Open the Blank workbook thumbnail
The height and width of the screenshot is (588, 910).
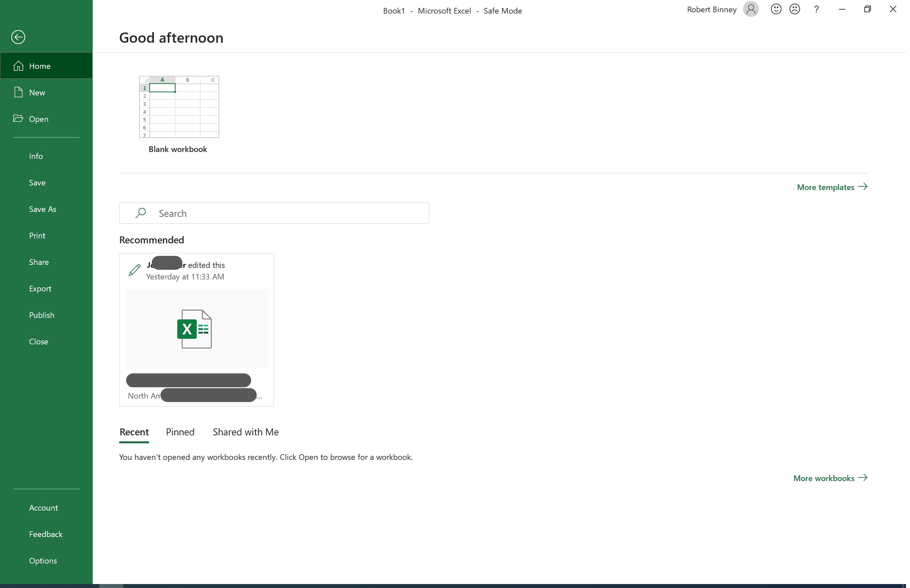pyautogui.click(x=179, y=107)
